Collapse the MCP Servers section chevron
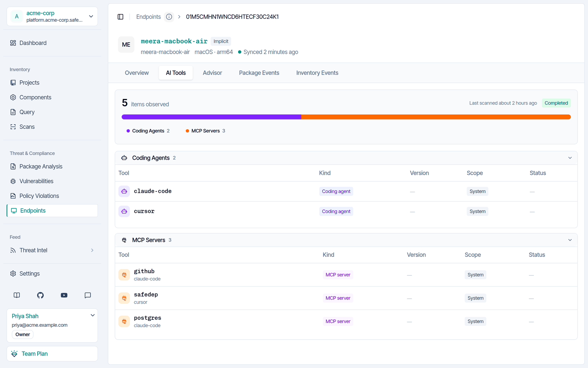 570,240
